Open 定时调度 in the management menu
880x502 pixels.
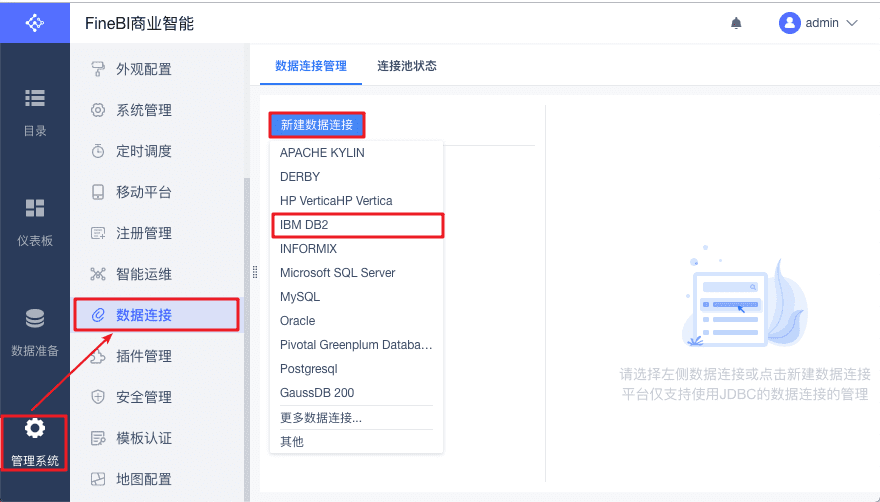144,151
